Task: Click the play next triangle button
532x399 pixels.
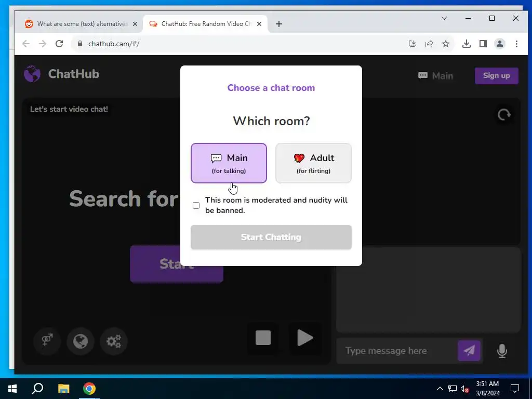Action: pos(304,338)
